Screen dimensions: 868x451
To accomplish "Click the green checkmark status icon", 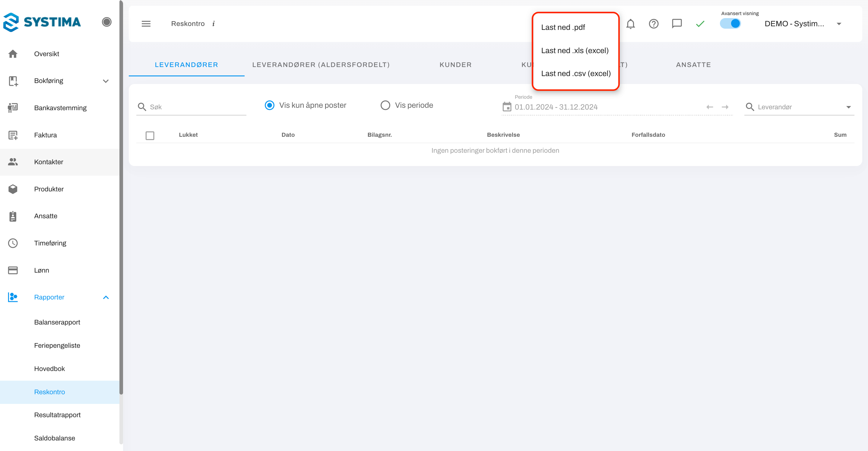I will pos(700,24).
